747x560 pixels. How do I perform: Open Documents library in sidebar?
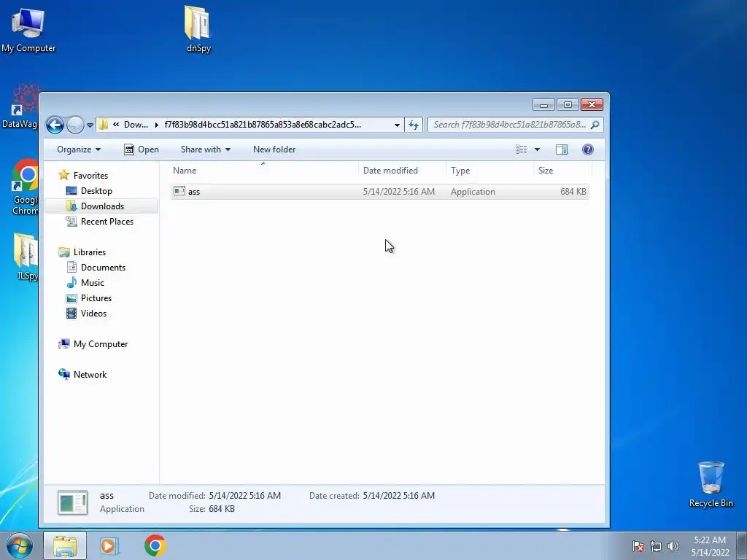click(x=103, y=268)
